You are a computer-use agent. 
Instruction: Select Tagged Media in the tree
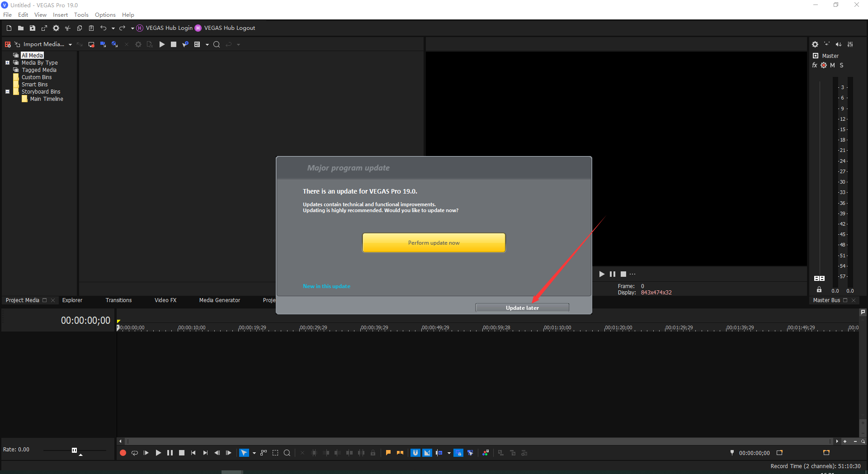[x=39, y=70]
